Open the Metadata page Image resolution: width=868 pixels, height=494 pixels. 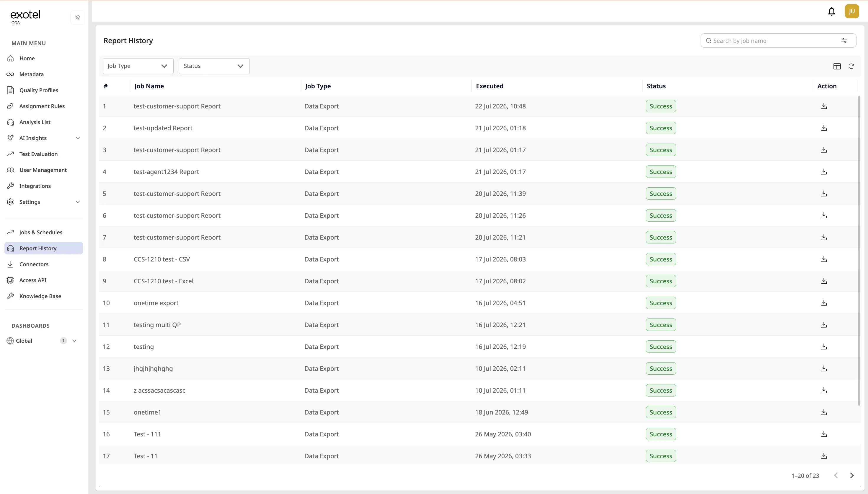(x=44, y=74)
